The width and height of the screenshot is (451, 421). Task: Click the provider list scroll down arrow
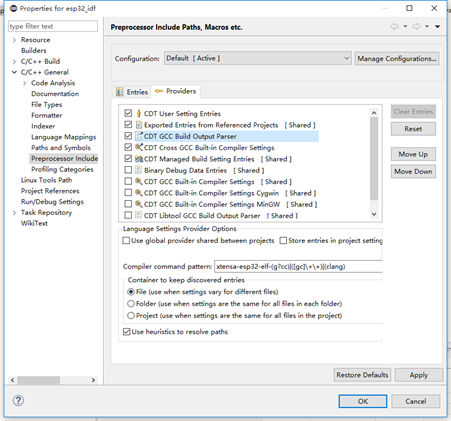point(374,214)
